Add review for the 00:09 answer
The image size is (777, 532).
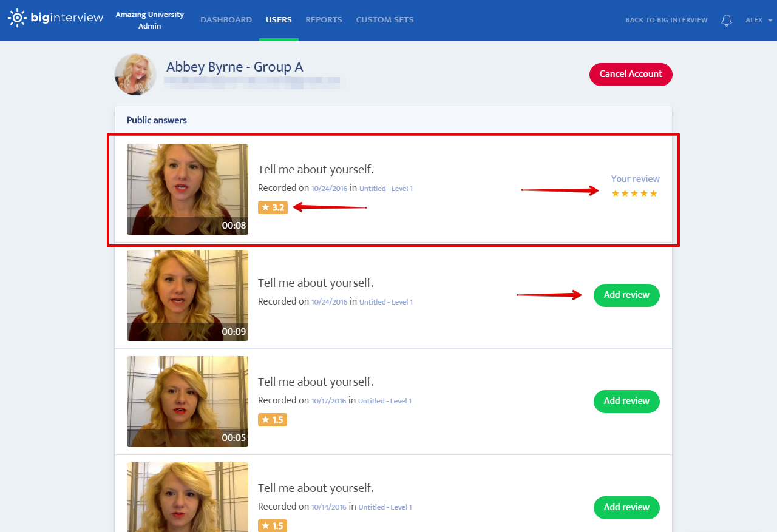pyautogui.click(x=626, y=295)
